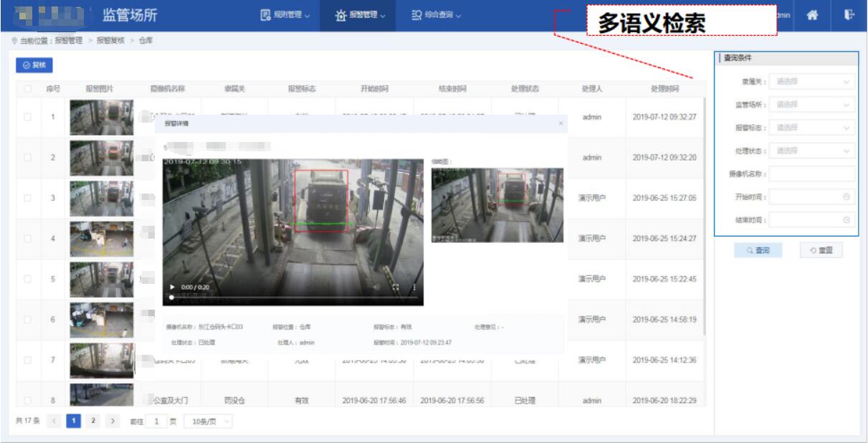Click time cell 2019-07-12 09:32:27
This screenshot has height=443, width=868.
click(x=664, y=117)
